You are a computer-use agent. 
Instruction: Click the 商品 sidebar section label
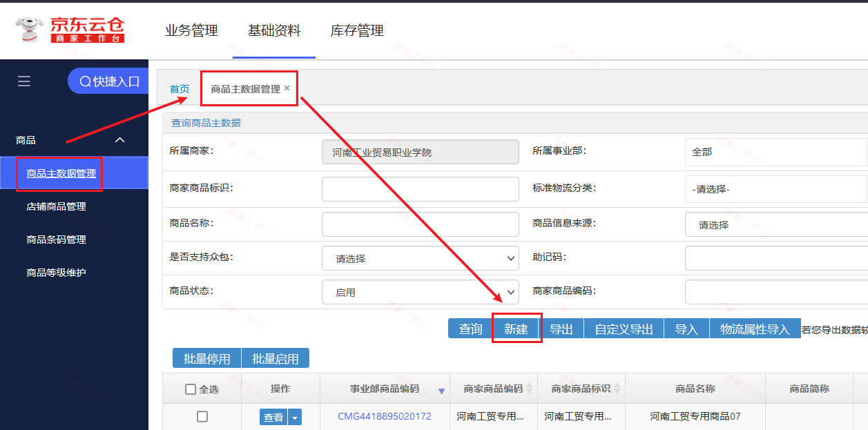26,140
